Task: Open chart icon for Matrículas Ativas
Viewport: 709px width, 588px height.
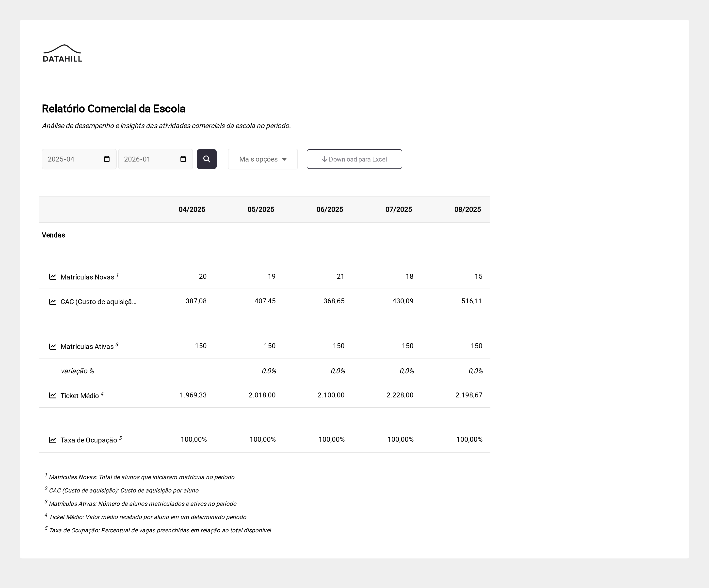Action: (53, 346)
